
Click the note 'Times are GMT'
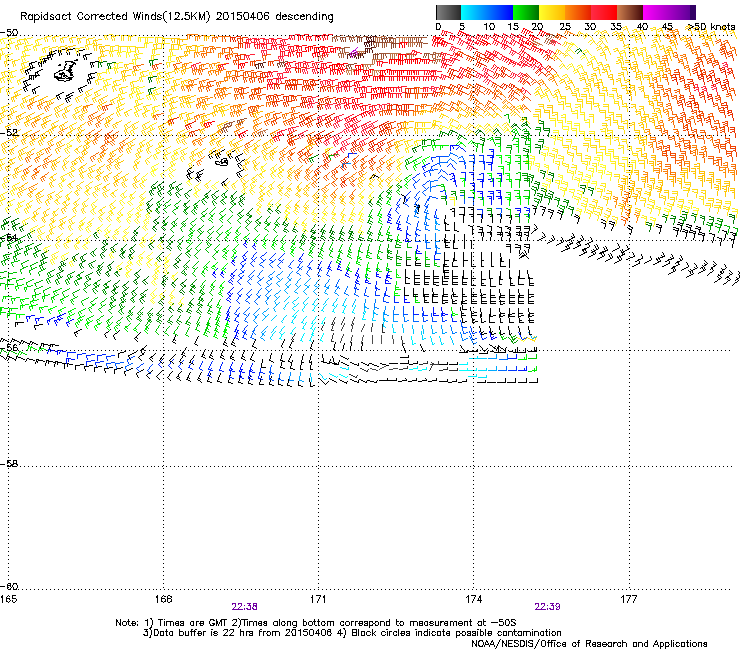pos(193,623)
